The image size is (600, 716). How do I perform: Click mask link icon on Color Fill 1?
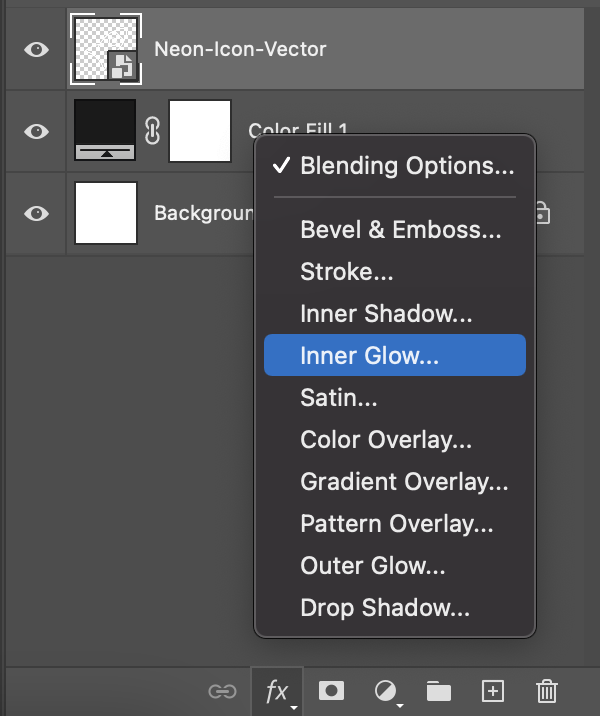pos(153,131)
